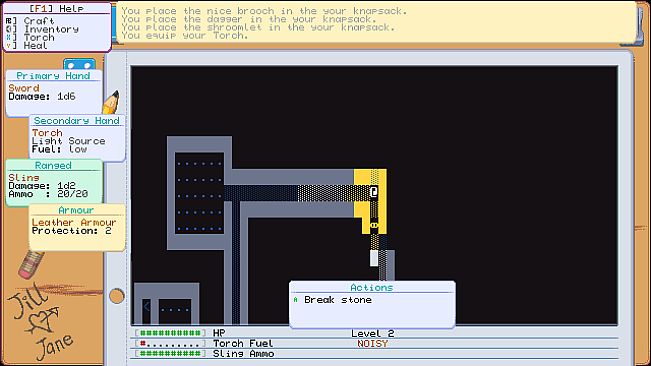Click the nice brooch log message

[x=264, y=11]
